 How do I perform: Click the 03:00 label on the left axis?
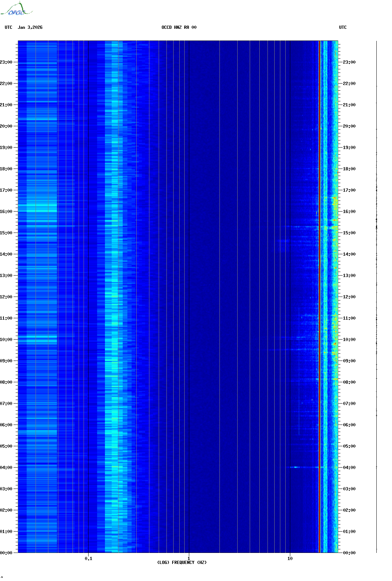(6, 489)
